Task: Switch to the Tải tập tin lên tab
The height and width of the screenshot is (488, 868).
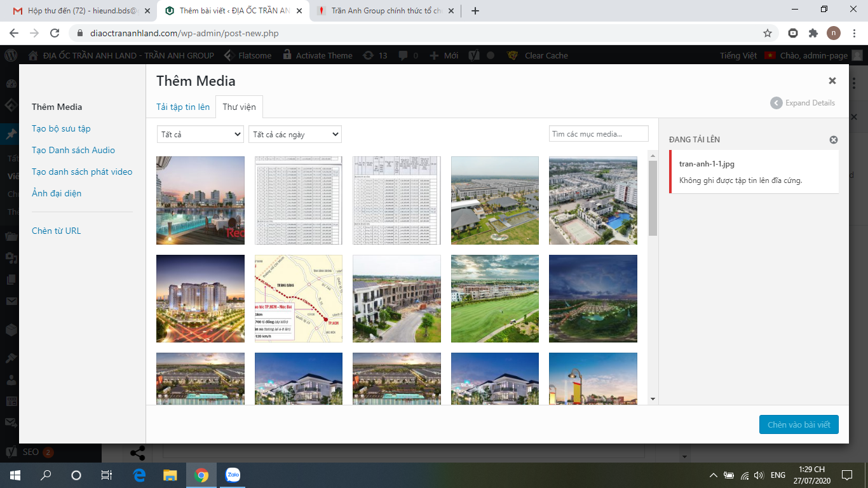Action: 183,107
